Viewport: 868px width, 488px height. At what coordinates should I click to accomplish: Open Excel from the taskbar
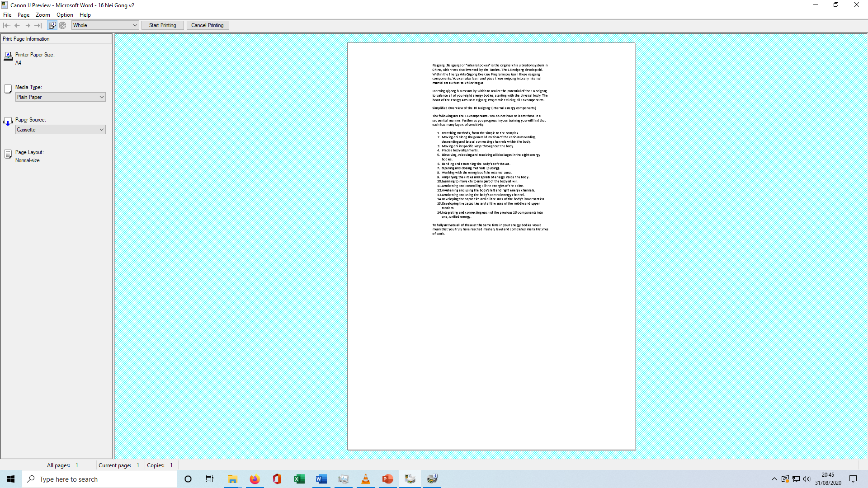[x=299, y=479]
